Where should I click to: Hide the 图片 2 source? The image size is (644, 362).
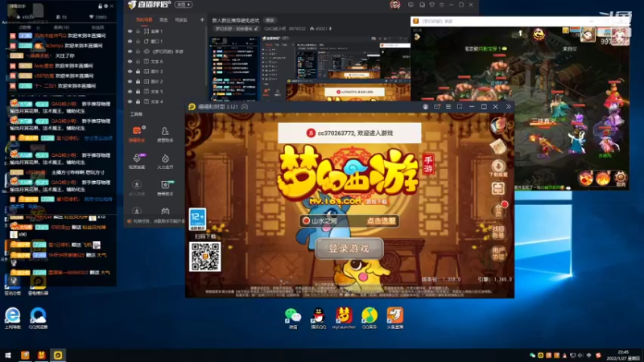pos(130,82)
